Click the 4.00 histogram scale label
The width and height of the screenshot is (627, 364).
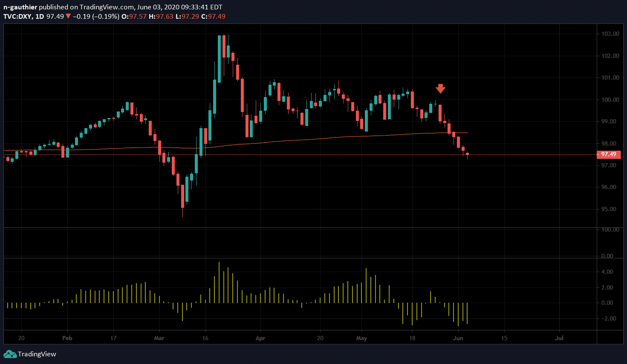[607, 272]
